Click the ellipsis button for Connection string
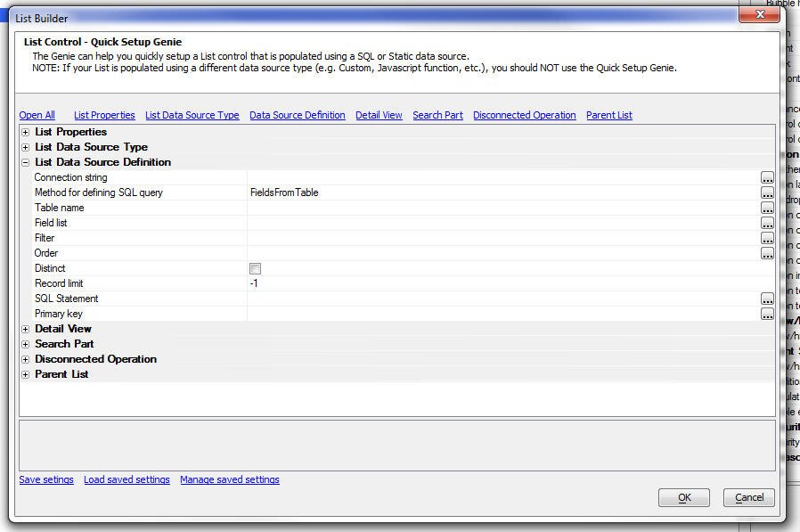Viewport: 800px width, 532px height. [x=767, y=177]
